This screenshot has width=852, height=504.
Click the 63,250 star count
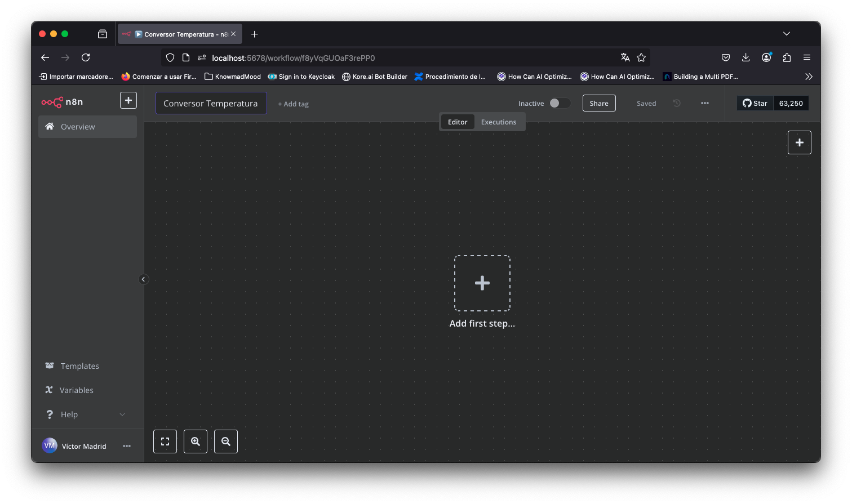pos(791,103)
